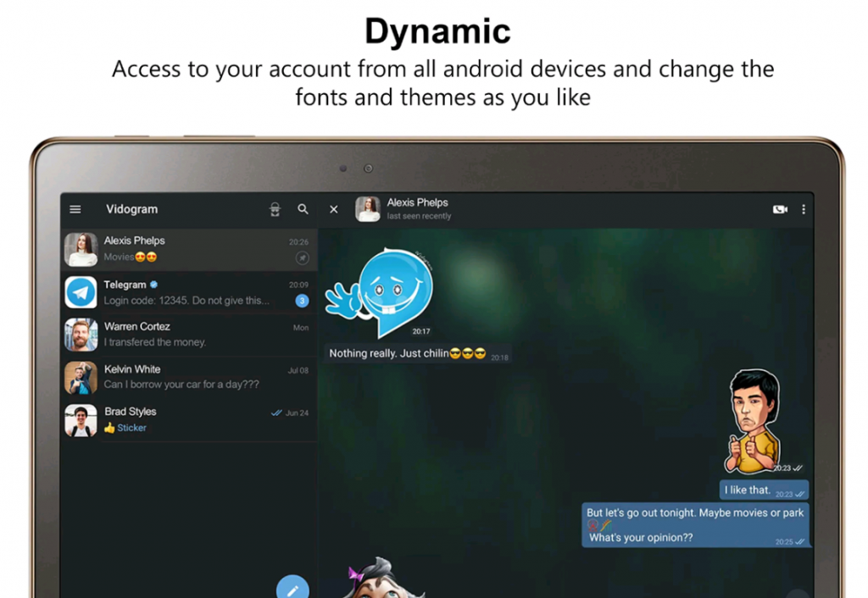Tap the blue smiling bubble sticker

[381, 293]
